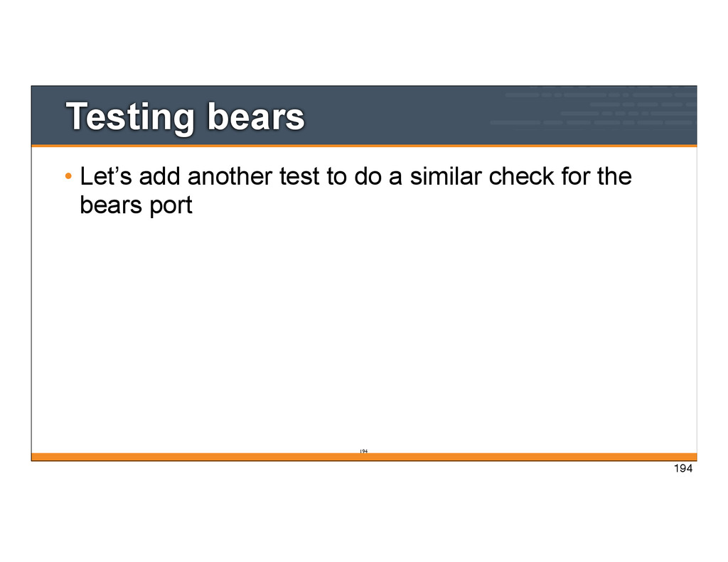Image resolution: width=728 pixels, height=562 pixels.
Task: Click the "Testing bears" slide title
Action: point(185,117)
